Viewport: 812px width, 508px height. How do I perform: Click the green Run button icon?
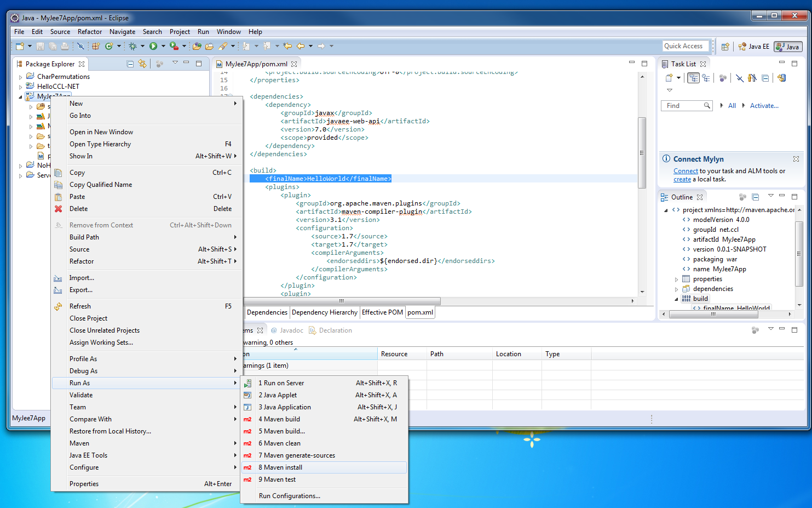(153, 47)
